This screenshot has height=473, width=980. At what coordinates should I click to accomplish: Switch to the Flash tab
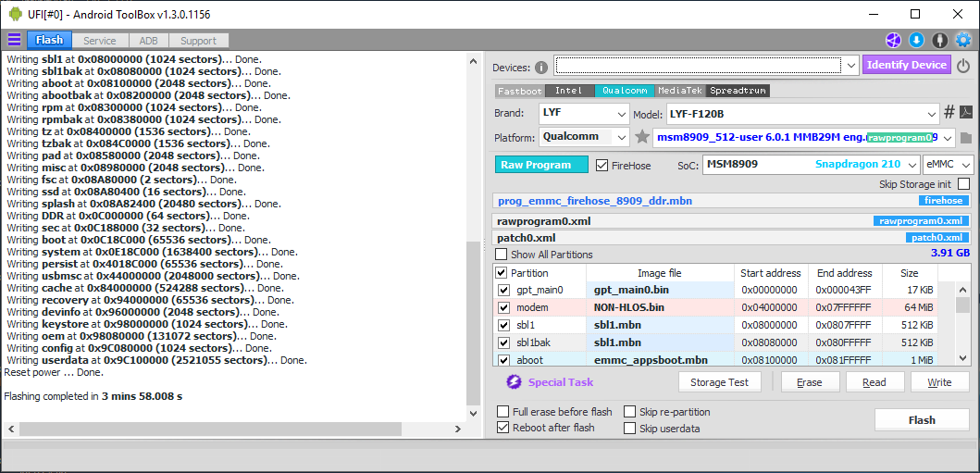49,41
